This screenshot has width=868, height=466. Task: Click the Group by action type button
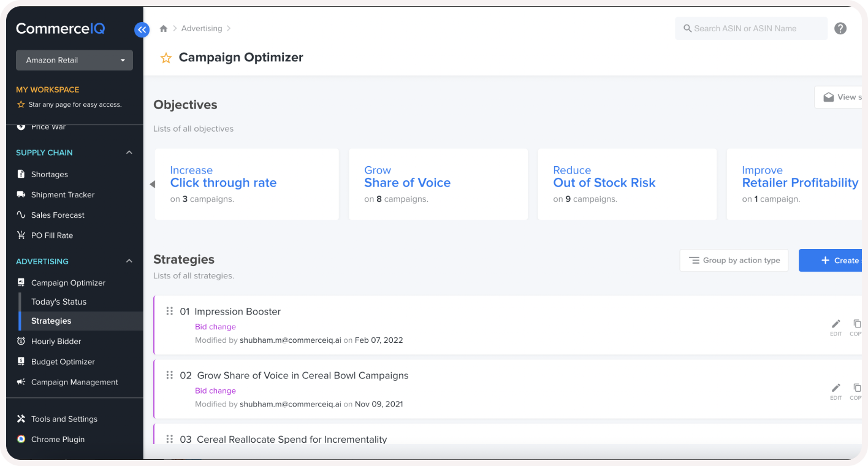click(x=734, y=261)
